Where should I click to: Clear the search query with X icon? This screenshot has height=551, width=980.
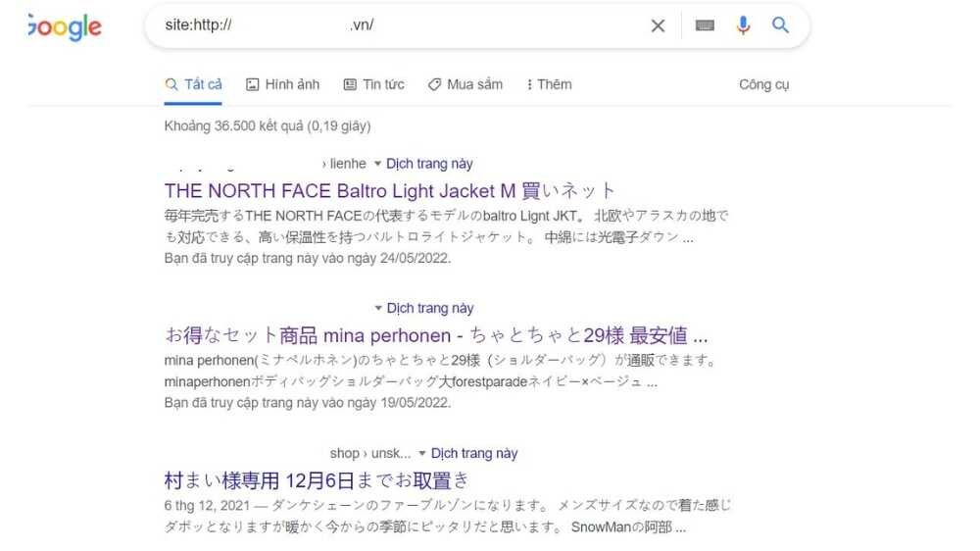[658, 25]
